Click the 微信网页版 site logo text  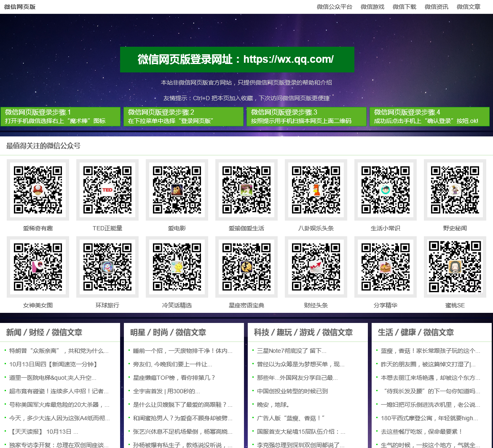[20, 7]
